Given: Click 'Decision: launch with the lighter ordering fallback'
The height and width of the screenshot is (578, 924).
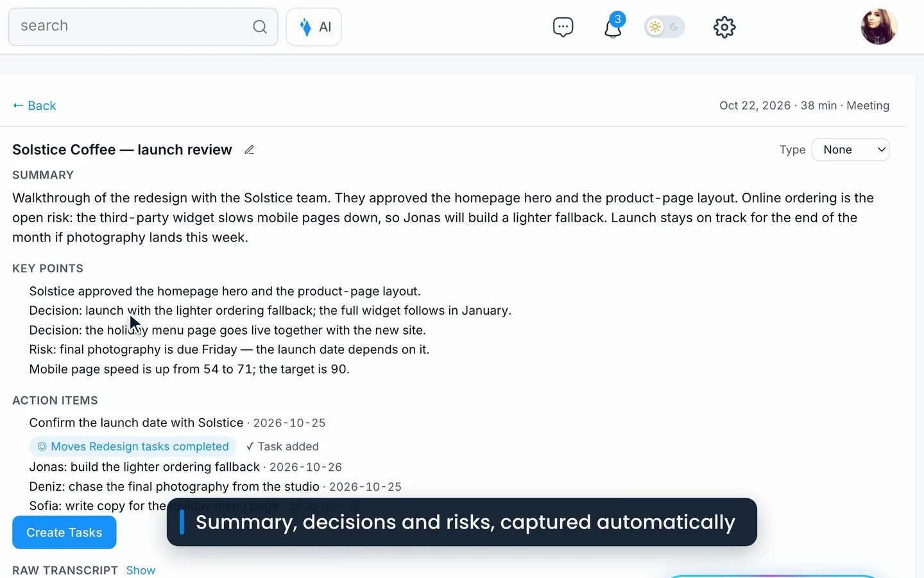Looking at the screenshot, I should [270, 310].
